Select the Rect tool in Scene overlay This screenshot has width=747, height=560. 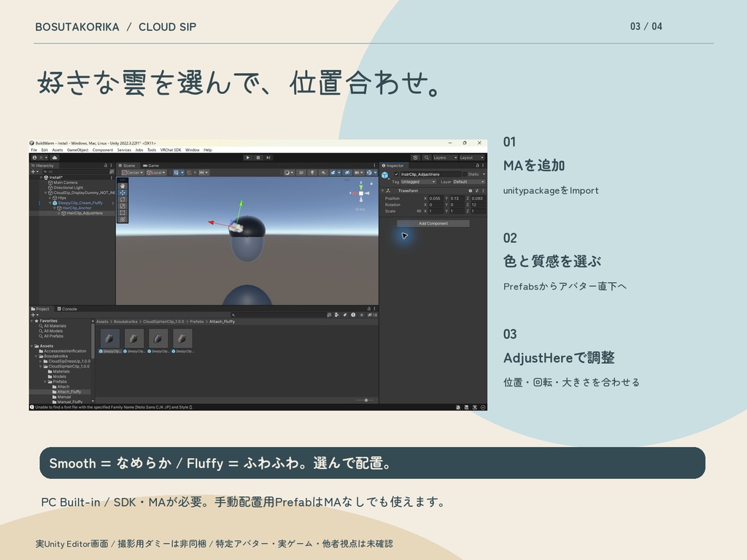(123, 213)
